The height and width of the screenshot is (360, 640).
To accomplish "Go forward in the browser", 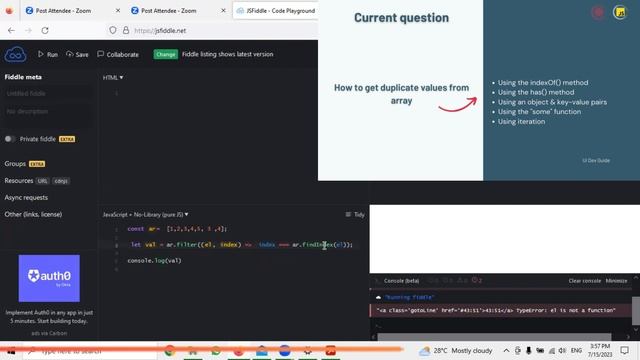I will tap(28, 30).
